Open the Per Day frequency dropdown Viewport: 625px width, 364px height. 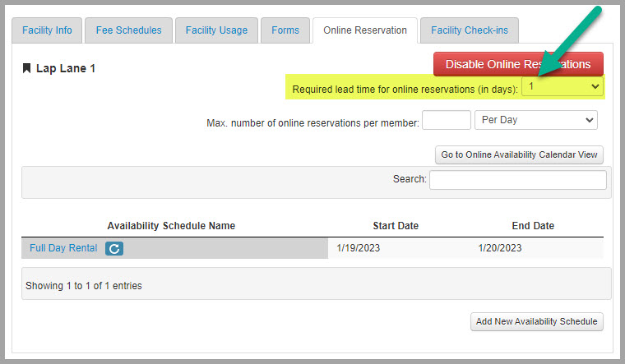(535, 120)
